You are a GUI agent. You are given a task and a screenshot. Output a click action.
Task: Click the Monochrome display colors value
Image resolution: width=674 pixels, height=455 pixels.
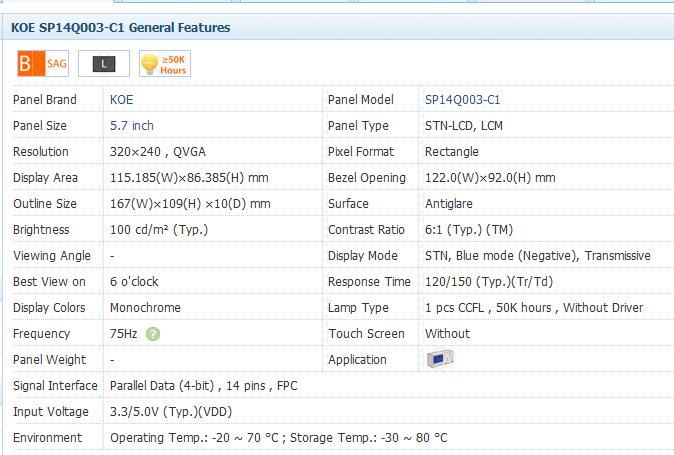[145, 308]
